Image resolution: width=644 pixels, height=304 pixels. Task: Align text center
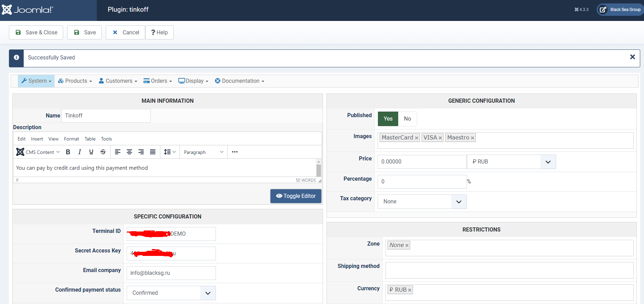[x=129, y=152]
